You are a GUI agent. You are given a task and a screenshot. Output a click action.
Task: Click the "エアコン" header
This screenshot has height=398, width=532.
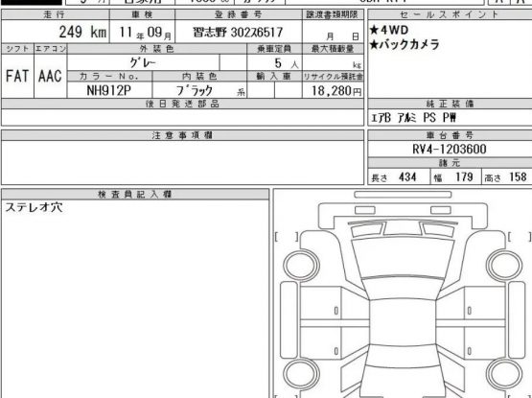51,49
